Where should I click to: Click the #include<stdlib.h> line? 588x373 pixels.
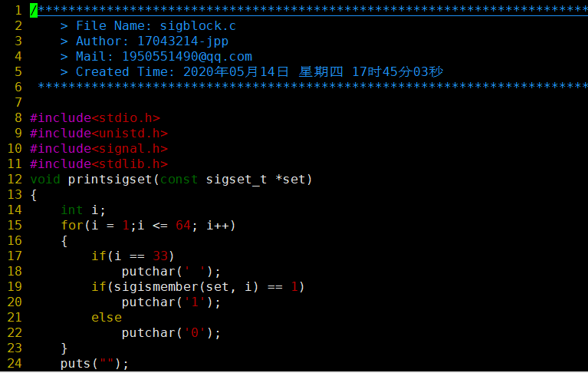99,164
